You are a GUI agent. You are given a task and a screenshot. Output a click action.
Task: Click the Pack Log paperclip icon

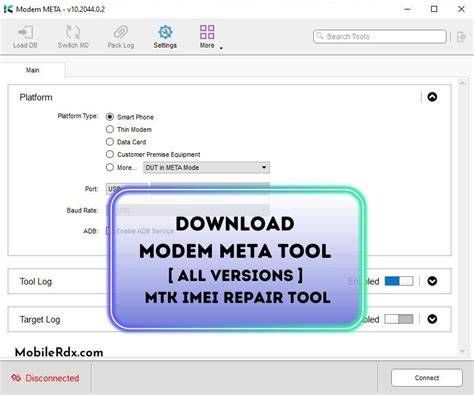(121, 32)
